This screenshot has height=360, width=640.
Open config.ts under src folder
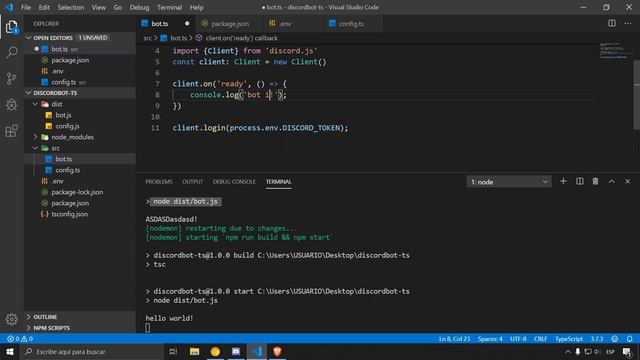point(68,170)
